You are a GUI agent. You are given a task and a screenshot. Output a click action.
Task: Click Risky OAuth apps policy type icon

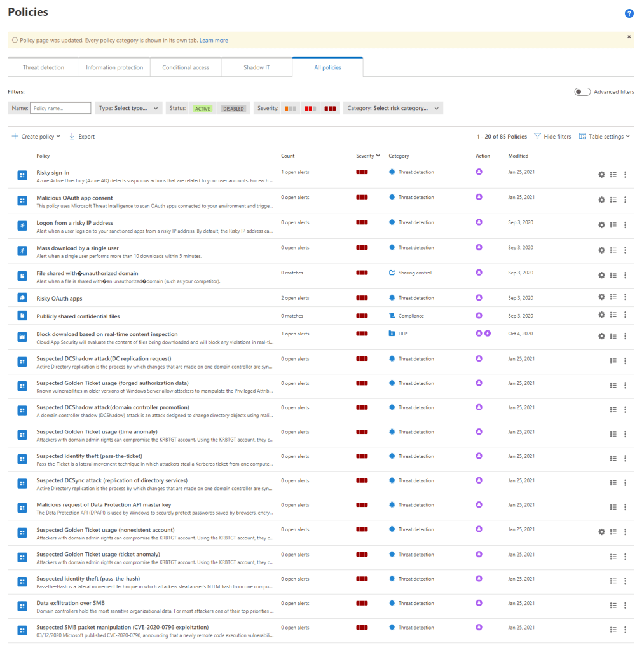coord(22,298)
